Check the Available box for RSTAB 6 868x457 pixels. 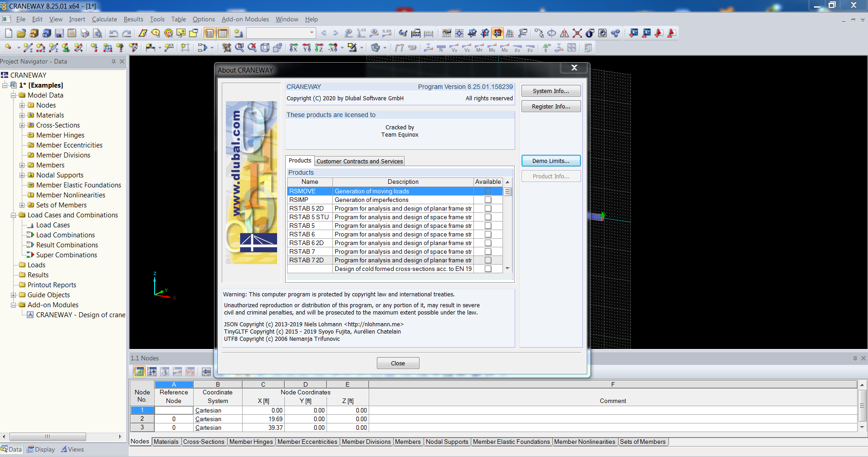point(488,235)
